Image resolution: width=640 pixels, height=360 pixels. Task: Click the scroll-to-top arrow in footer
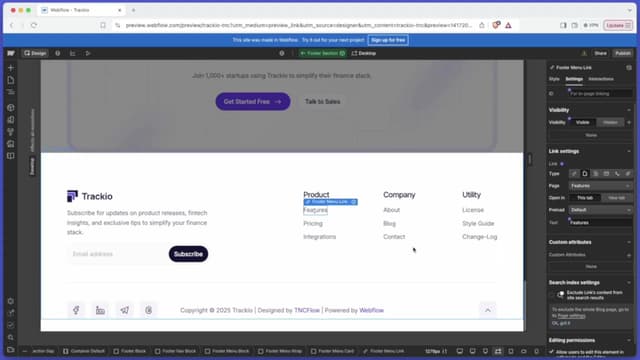[x=488, y=310]
